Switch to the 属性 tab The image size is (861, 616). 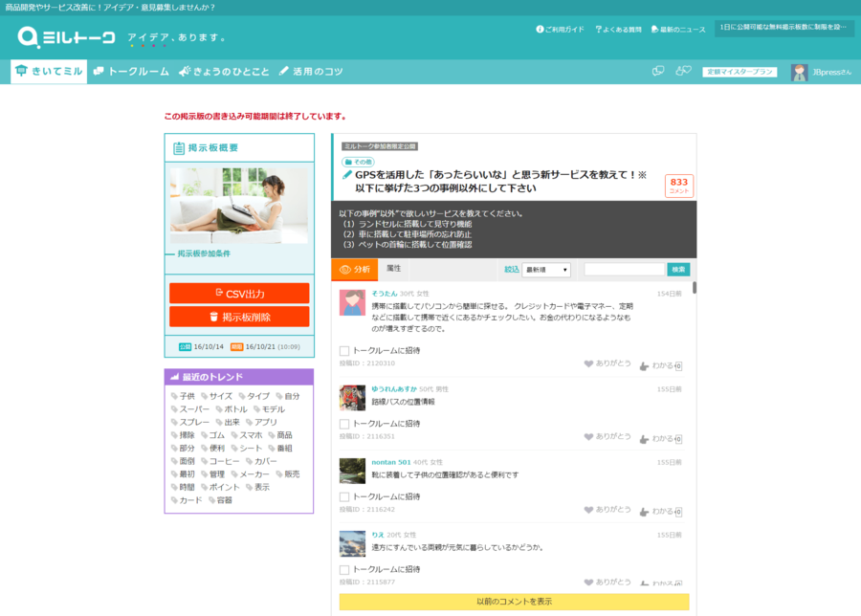point(393,270)
